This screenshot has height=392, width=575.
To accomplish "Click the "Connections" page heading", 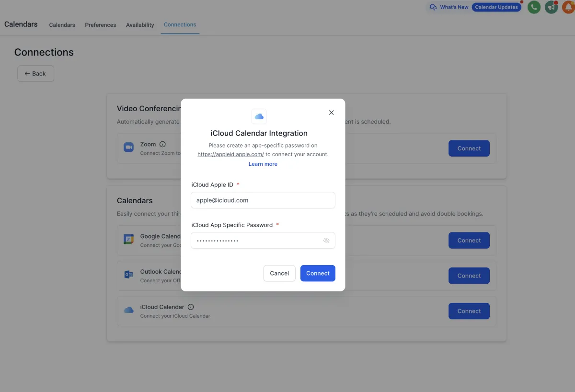I will (44, 52).
